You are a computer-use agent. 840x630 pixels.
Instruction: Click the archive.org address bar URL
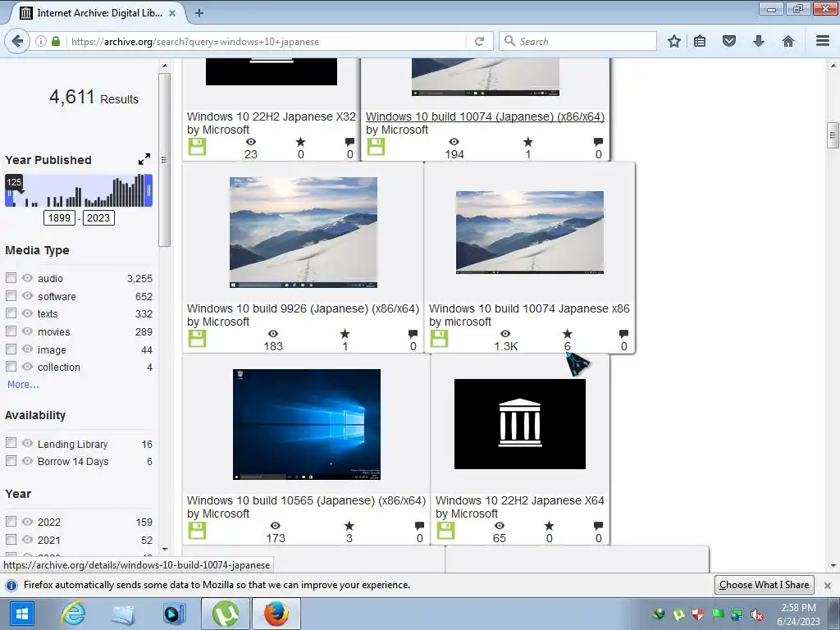(x=195, y=41)
